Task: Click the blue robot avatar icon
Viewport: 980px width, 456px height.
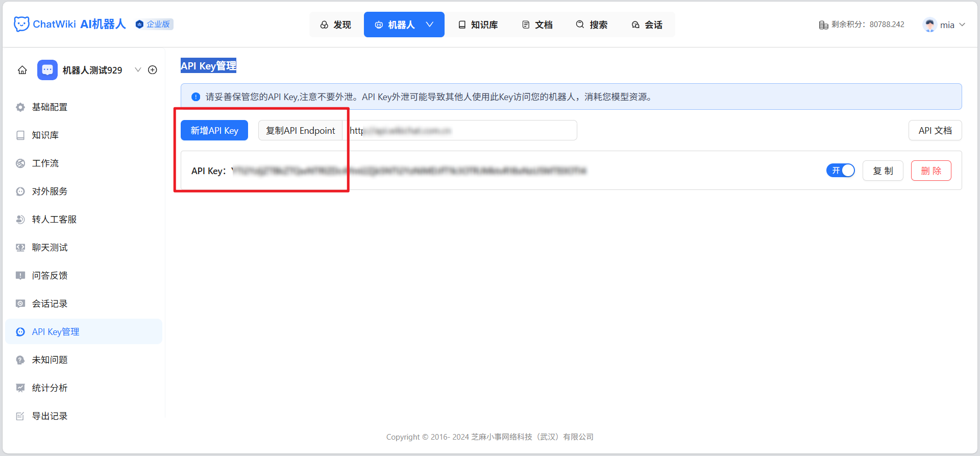Action: coord(47,70)
